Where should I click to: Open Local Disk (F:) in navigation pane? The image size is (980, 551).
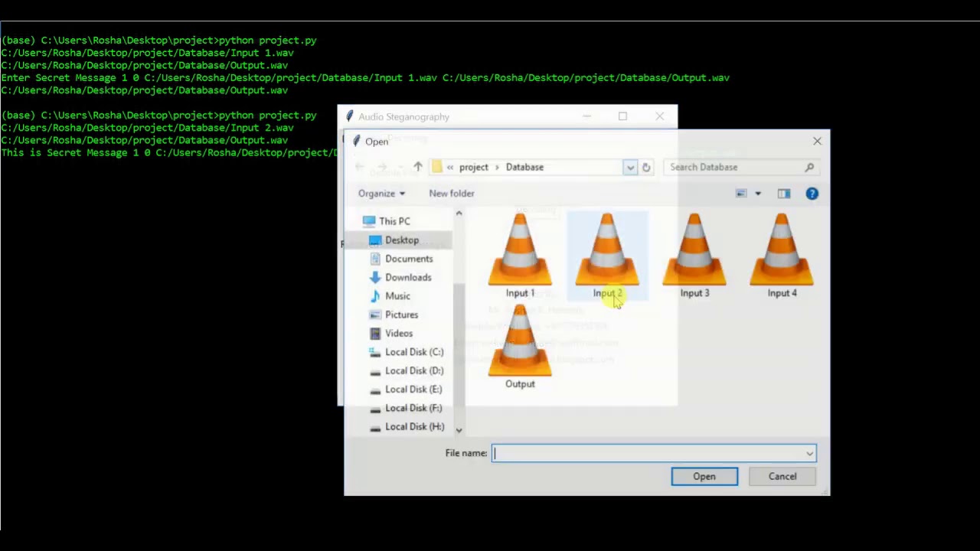click(x=406, y=408)
